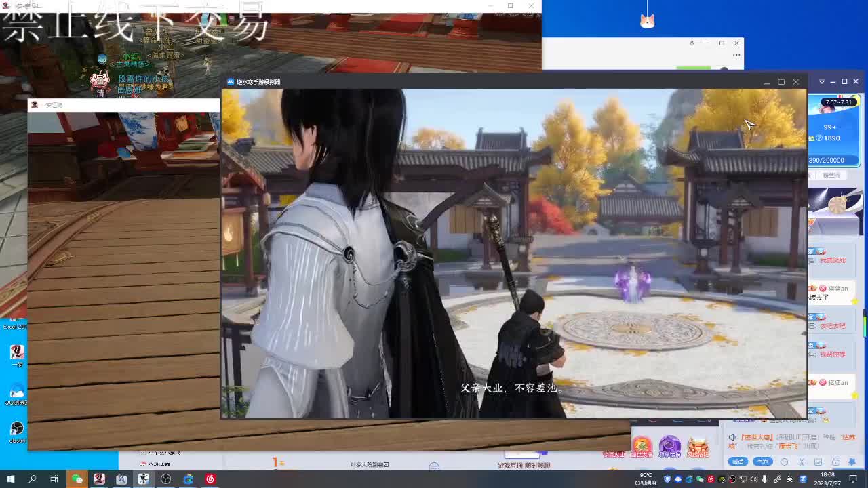This screenshot has width=868, height=488.
Task: Open the 盛世大唐 link in announcement
Action: pos(756,438)
